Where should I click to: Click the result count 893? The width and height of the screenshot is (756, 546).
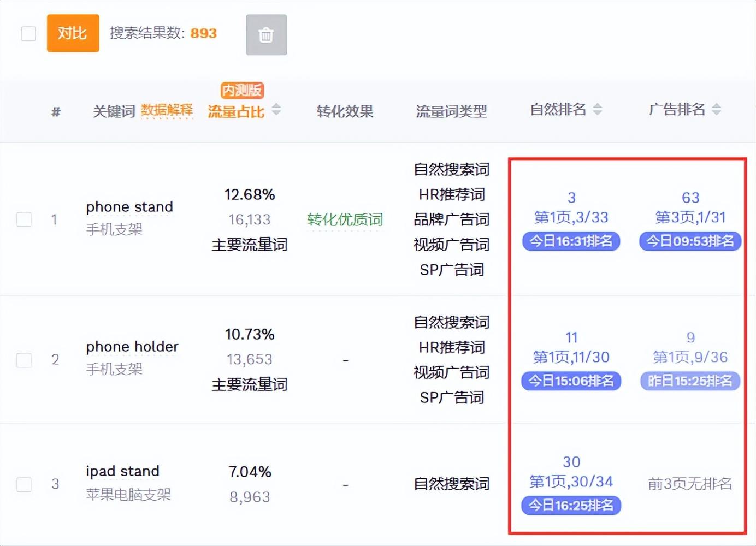click(x=204, y=33)
